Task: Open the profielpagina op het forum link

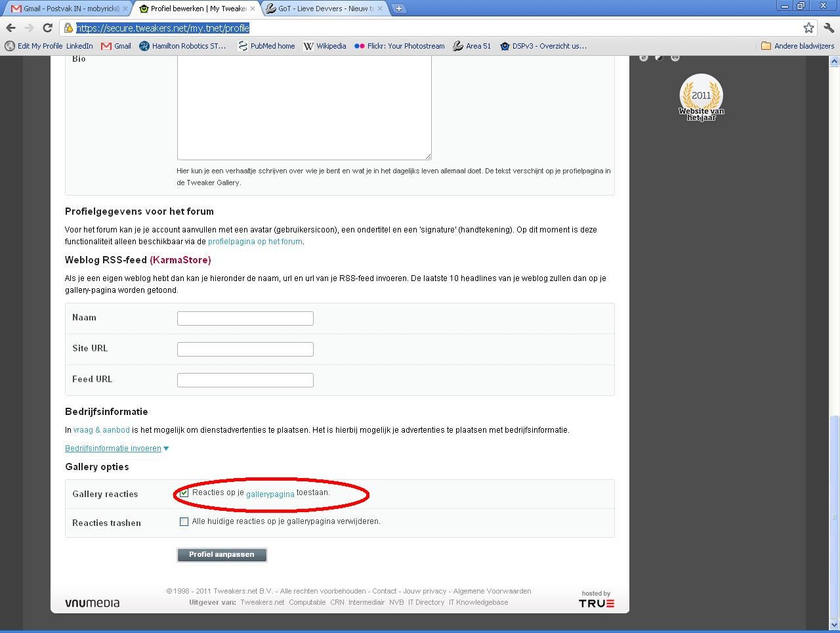Action: click(x=255, y=242)
